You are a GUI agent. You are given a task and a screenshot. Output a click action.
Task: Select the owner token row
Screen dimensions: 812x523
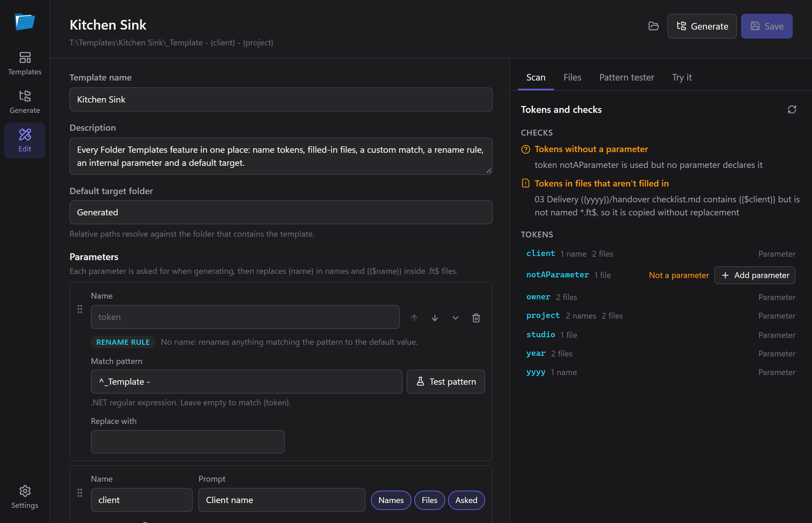(x=661, y=297)
